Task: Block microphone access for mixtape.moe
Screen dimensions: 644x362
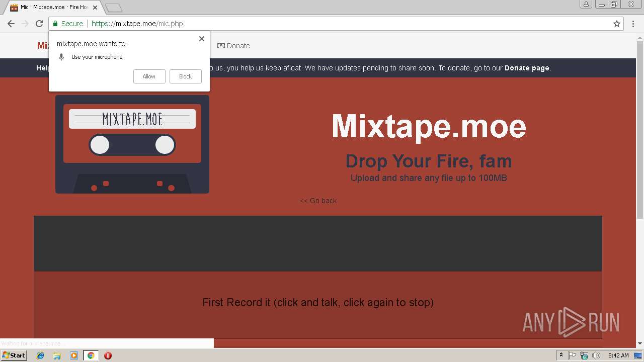Action: (185, 76)
